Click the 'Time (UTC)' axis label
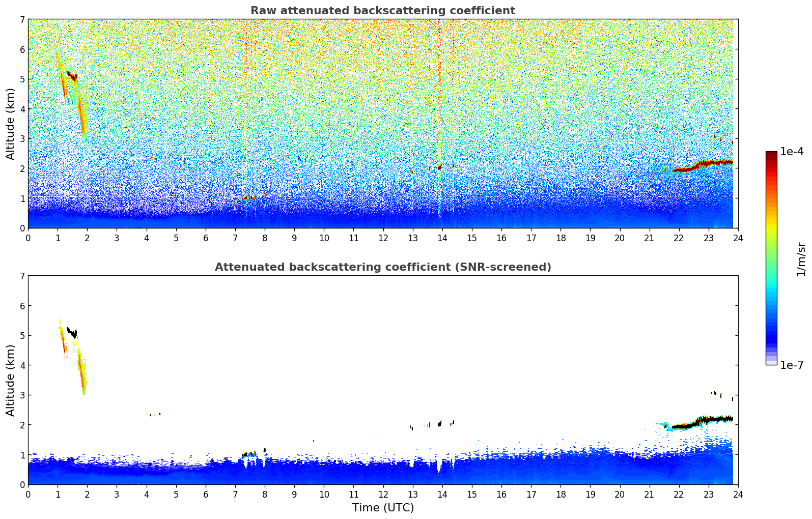The width and height of the screenshot is (812, 519). (383, 508)
